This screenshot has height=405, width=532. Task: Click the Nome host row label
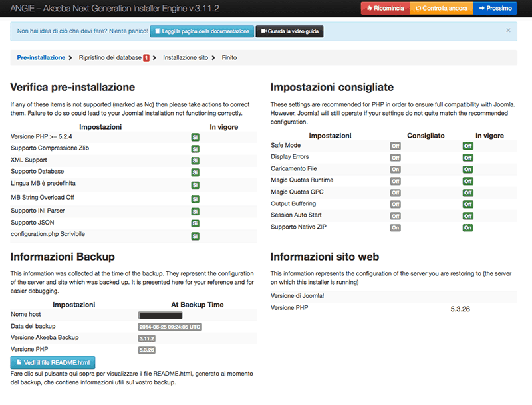pyautogui.click(x=26, y=314)
